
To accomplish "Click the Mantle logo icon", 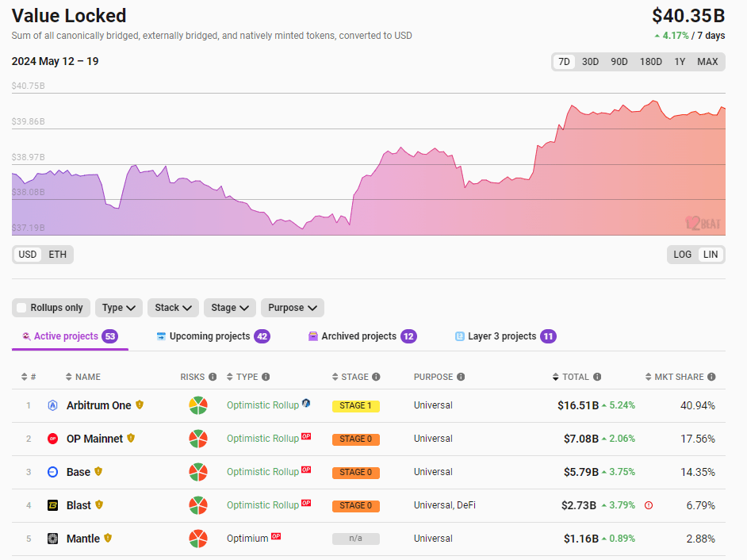I will [x=52, y=538].
